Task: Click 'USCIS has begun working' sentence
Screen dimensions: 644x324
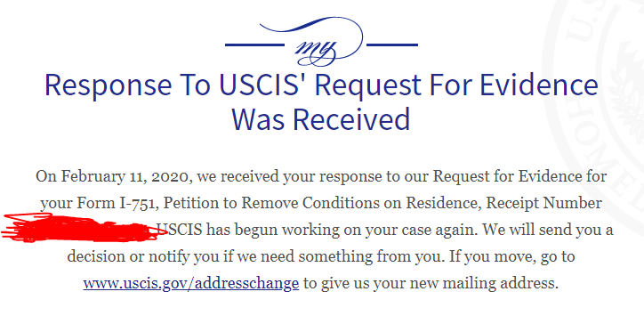Action: (x=248, y=230)
